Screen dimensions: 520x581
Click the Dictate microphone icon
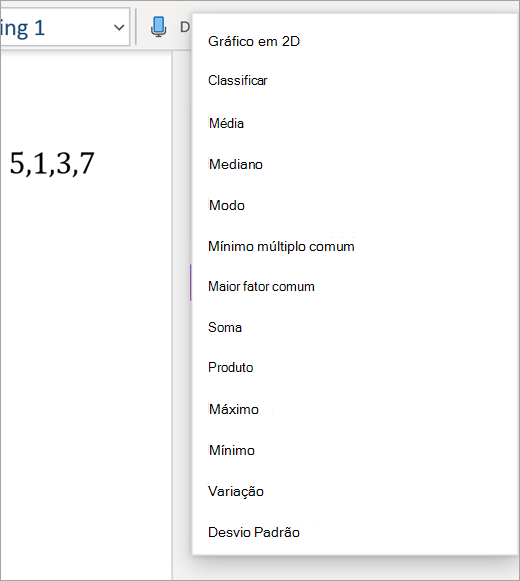tap(159, 27)
